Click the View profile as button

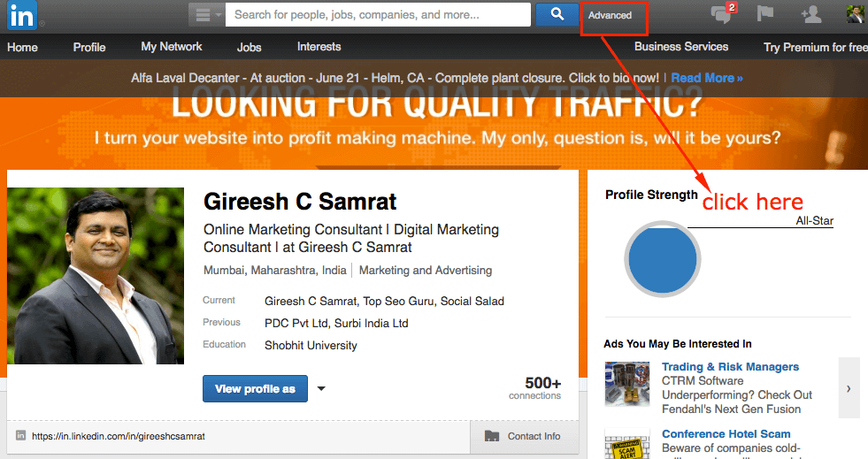(255, 389)
